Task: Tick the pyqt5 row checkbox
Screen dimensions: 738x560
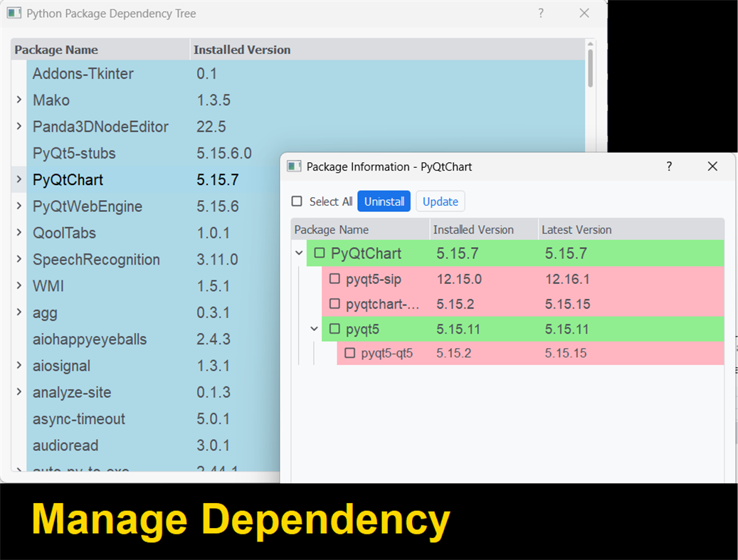Action: point(334,329)
